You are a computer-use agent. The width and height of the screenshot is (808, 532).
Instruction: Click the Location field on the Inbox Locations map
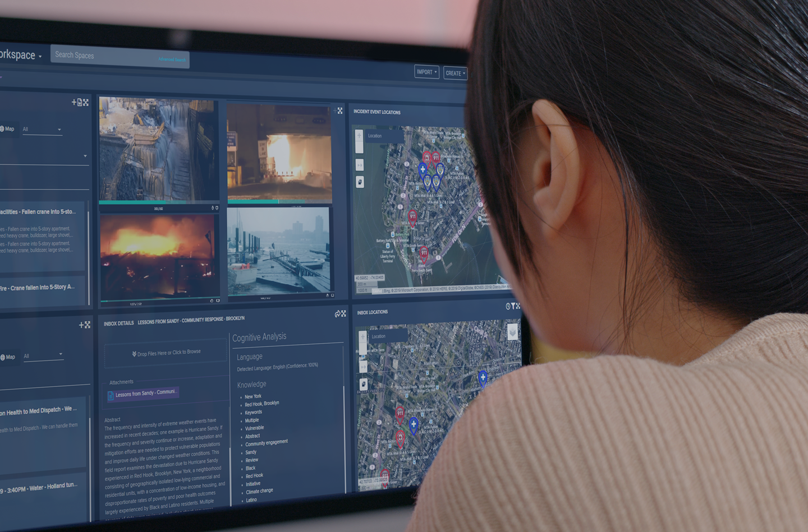pos(388,336)
